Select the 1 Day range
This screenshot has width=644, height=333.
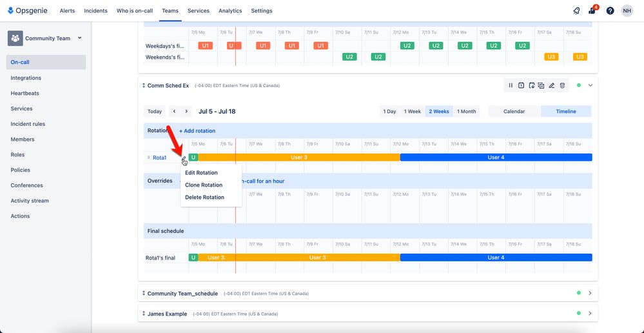(x=389, y=112)
